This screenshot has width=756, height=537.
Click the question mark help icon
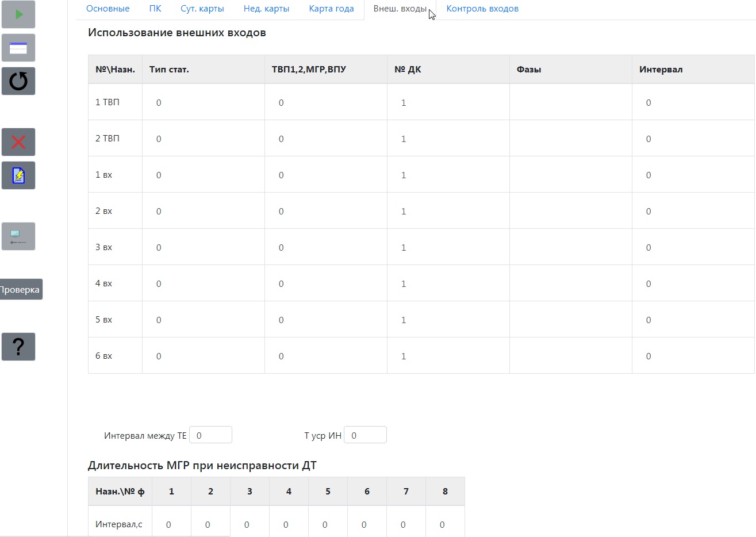(18, 347)
